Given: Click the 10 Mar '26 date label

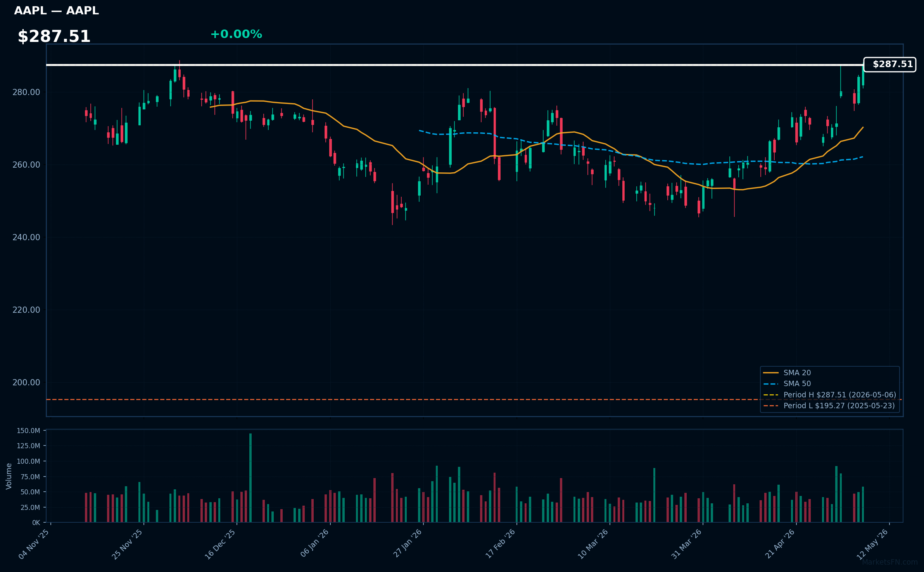Looking at the screenshot, I should click(x=593, y=544).
